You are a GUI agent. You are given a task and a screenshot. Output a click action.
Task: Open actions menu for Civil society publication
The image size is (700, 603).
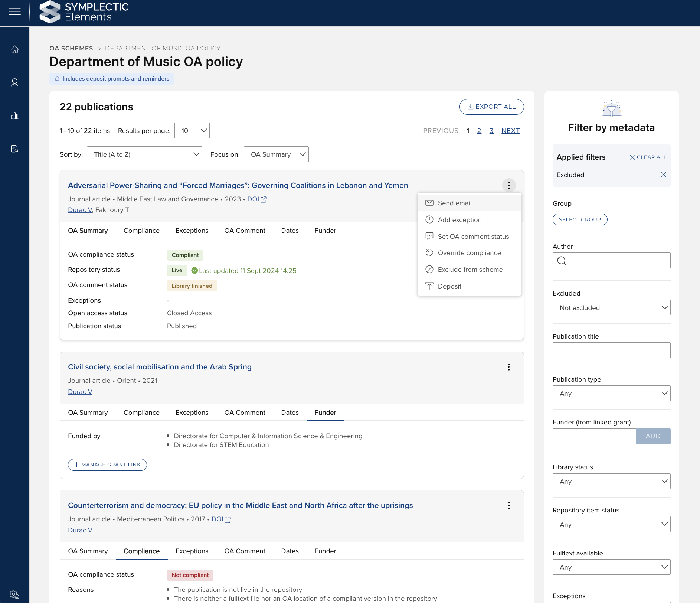click(509, 367)
